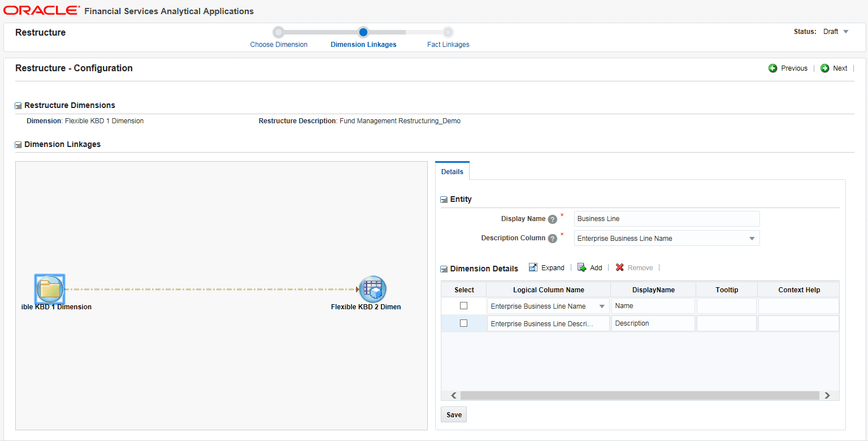Click the Logical Column Name column header
The image size is (868, 441).
549,290
